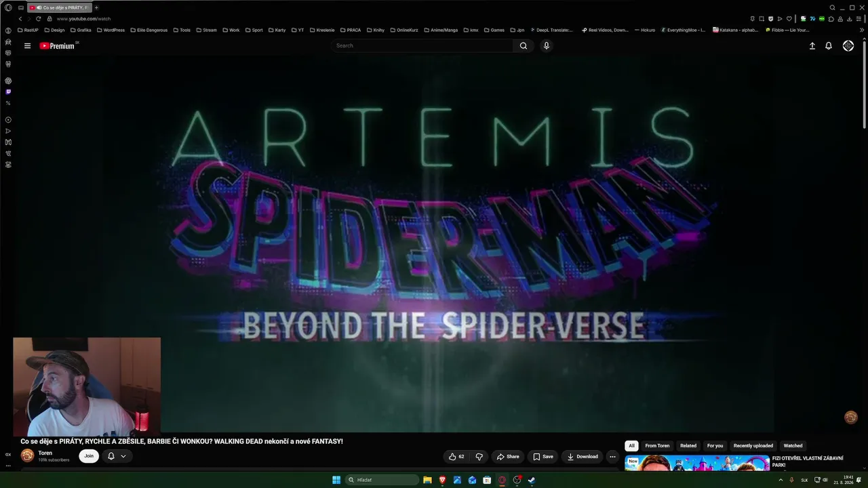Open the Karty bookmarks folder

click(277, 30)
